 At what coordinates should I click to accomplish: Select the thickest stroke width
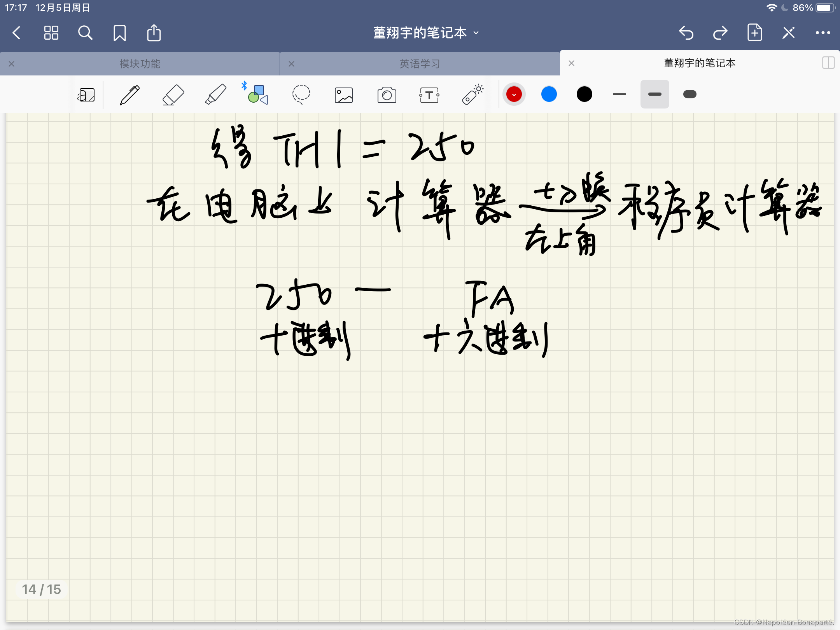pyautogui.click(x=689, y=94)
